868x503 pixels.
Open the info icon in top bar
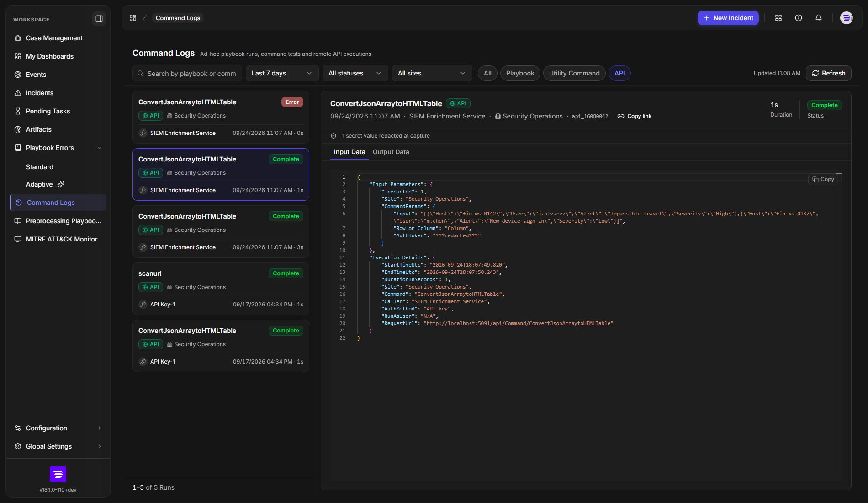[x=799, y=18]
